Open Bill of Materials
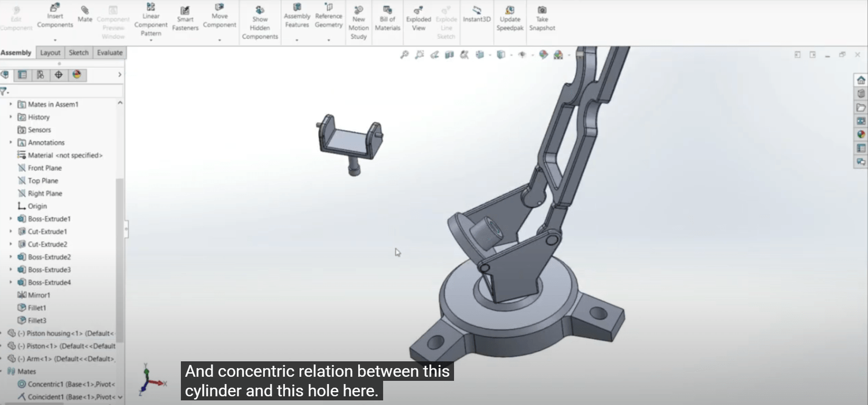 tap(388, 19)
